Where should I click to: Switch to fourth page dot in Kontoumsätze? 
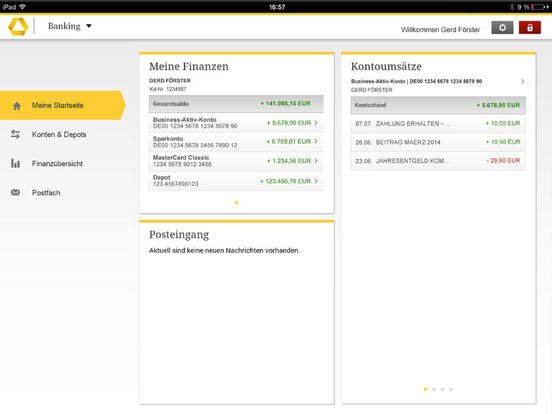(451, 389)
